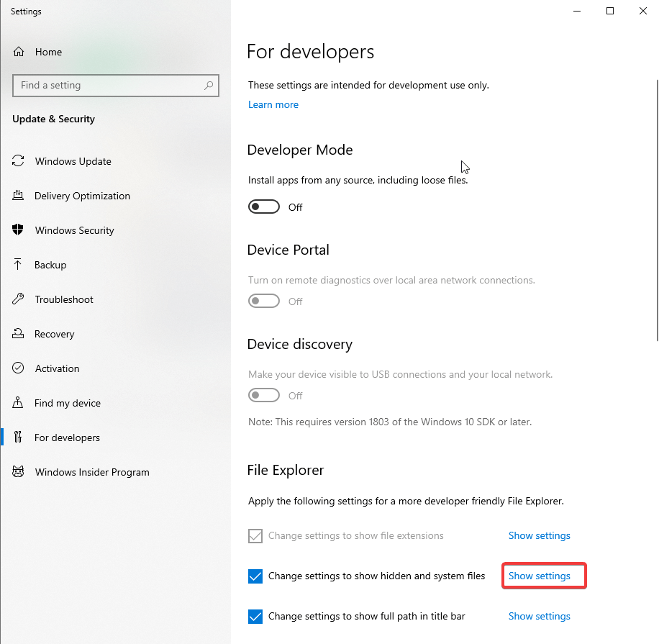This screenshot has height=644, width=659.
Task: Open Show settings for file extensions
Action: click(539, 535)
